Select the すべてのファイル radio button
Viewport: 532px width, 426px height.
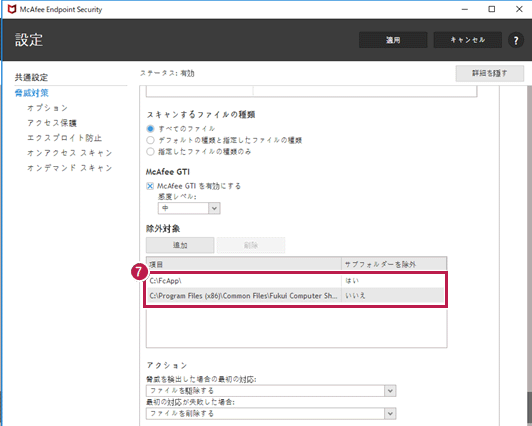pos(150,129)
